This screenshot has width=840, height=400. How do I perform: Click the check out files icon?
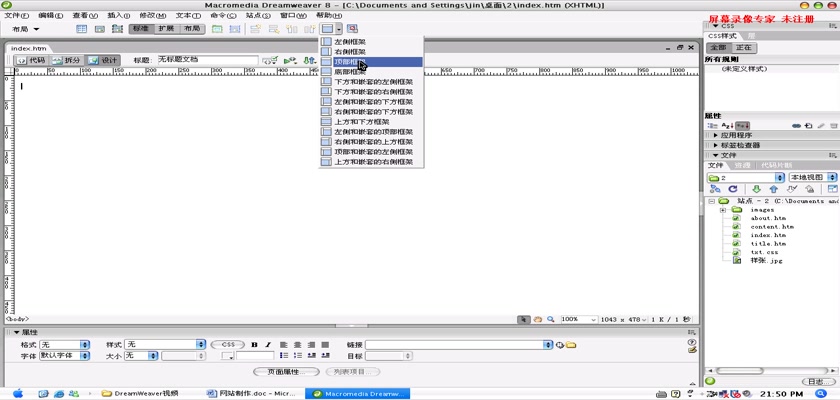[792, 189]
